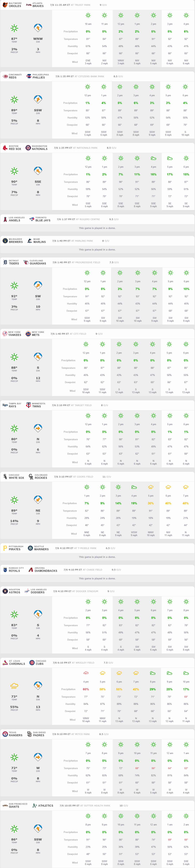This screenshot has height=868, width=195.
Task: Open the DODGERS team name link
Action: pyautogui.click(x=37, y=592)
